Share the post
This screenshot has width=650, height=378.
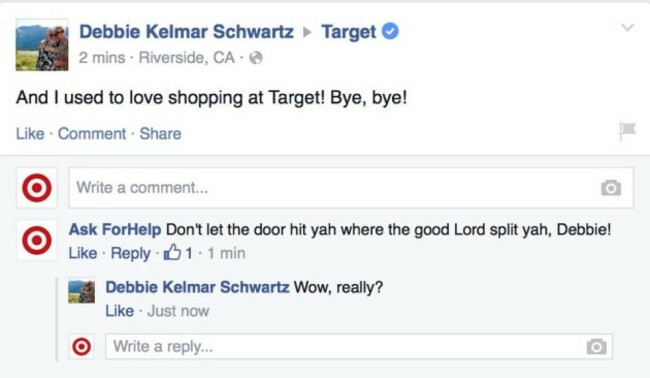[160, 133]
